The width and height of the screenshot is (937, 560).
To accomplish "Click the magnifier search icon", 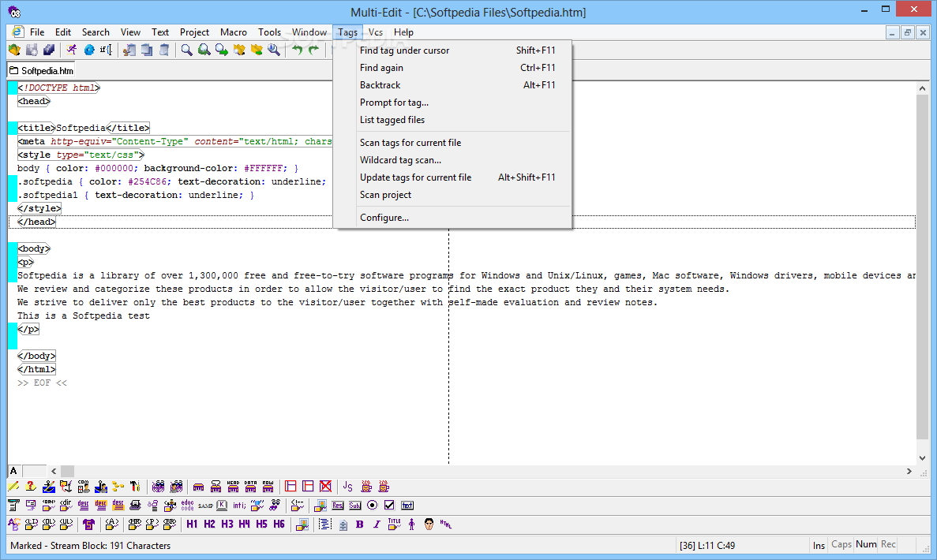I will coord(186,50).
